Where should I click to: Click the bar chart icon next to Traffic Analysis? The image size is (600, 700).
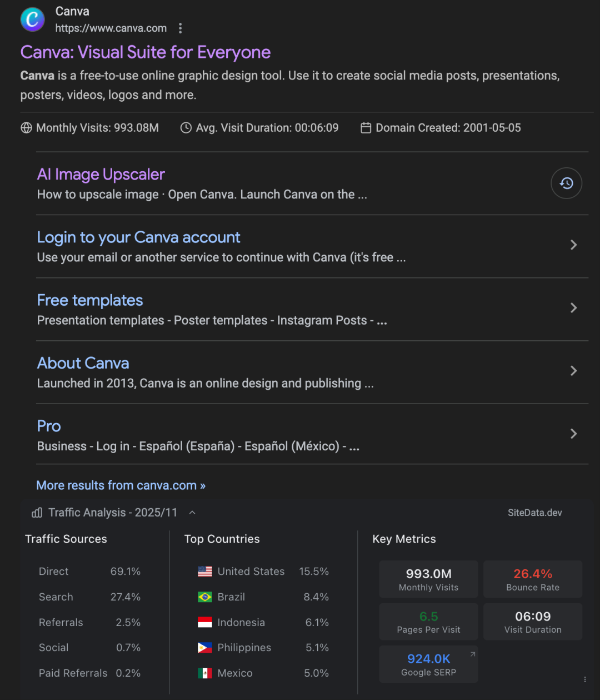pyautogui.click(x=37, y=513)
